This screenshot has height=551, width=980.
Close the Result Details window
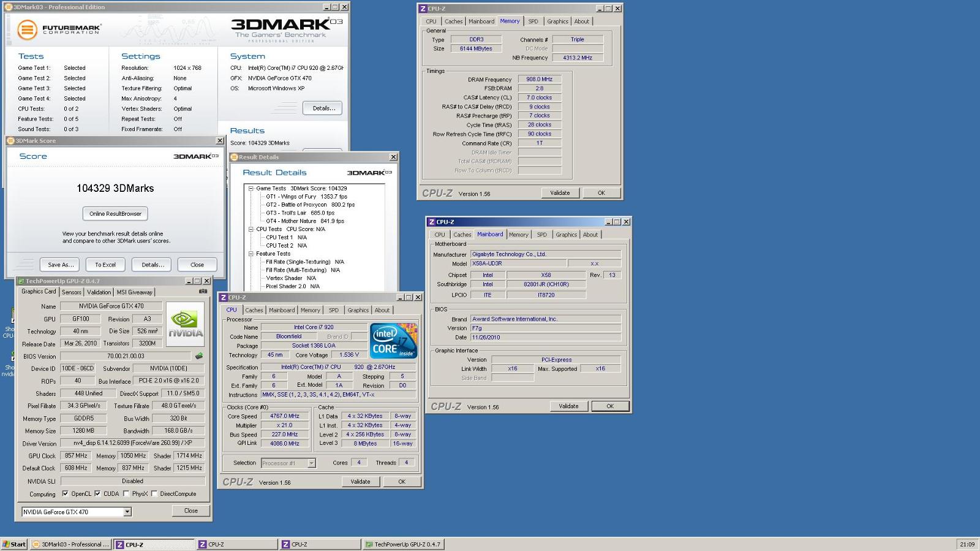(x=393, y=157)
